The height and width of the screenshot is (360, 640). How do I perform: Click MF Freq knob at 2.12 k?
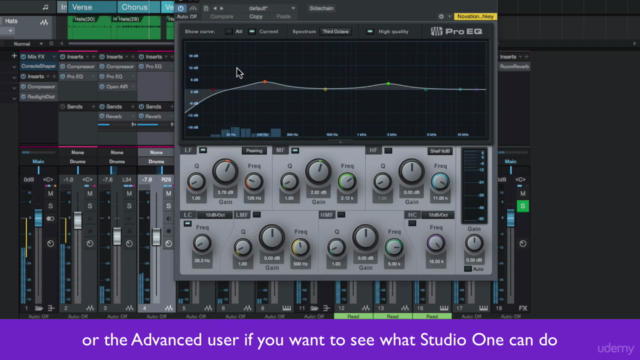(x=347, y=182)
